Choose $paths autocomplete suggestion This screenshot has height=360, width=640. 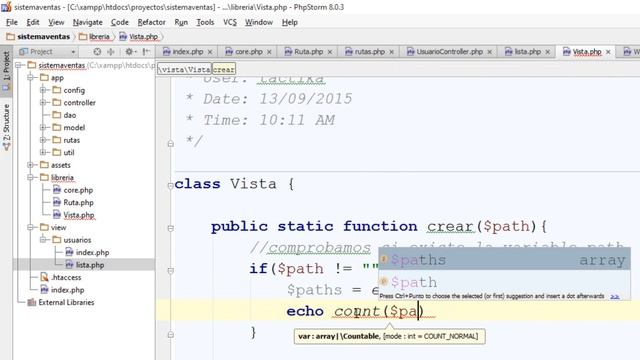pyautogui.click(x=504, y=260)
